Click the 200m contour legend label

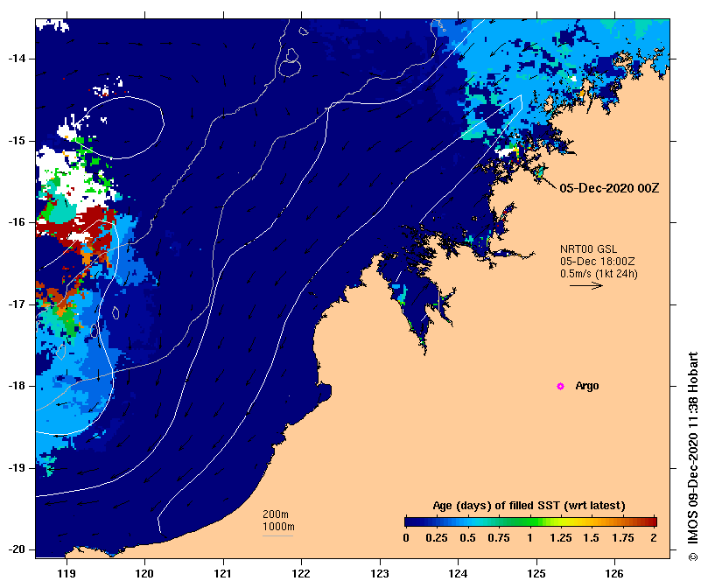click(276, 514)
